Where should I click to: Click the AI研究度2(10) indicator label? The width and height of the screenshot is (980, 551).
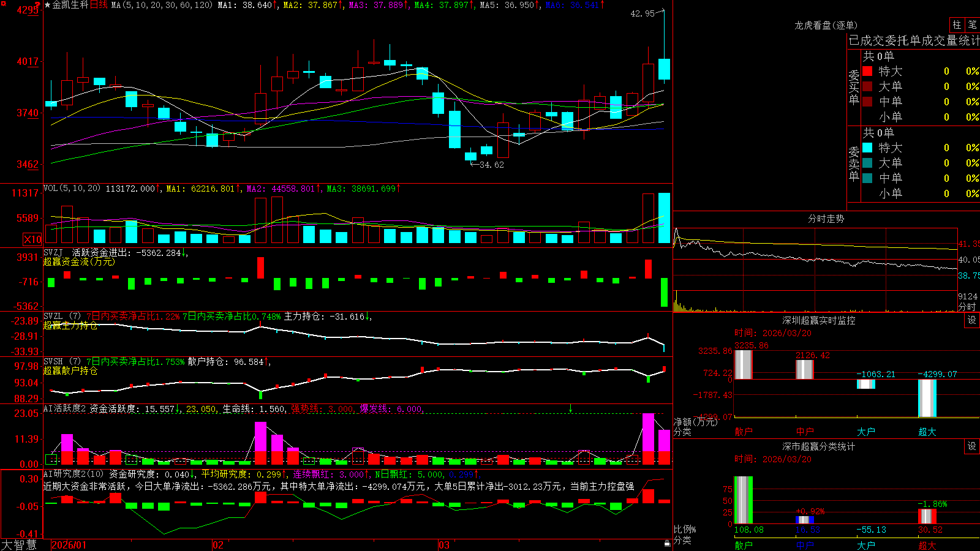click(x=73, y=474)
